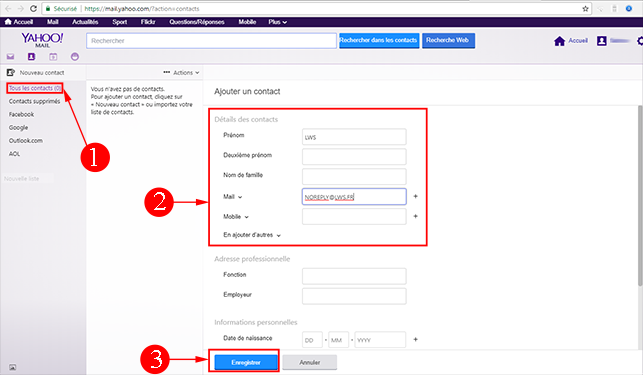Click the Nouveau contact icon
The height and width of the screenshot is (375, 643).
(x=11, y=73)
